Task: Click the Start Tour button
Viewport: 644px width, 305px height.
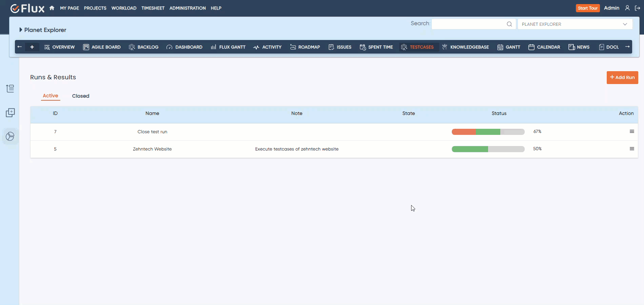Action: coord(587,8)
